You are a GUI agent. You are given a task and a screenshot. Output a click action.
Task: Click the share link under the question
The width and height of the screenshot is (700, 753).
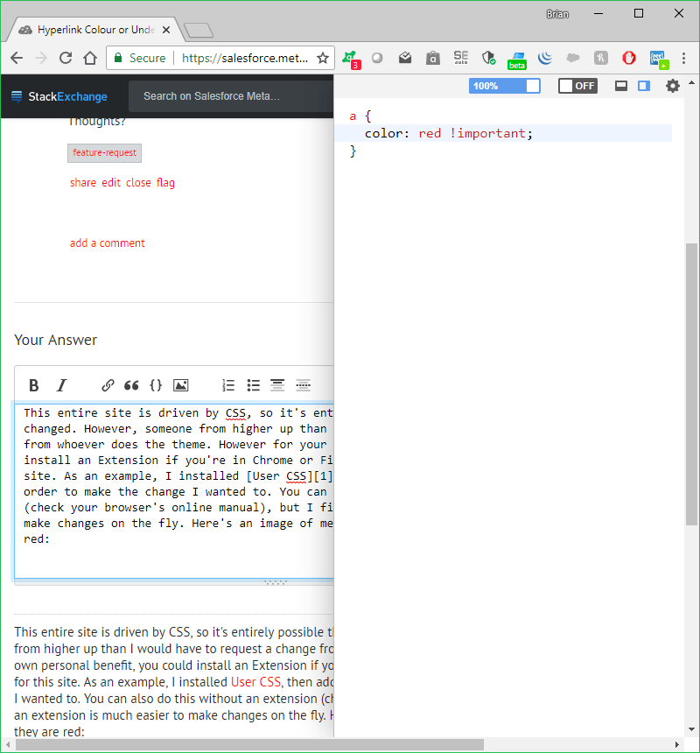82,182
